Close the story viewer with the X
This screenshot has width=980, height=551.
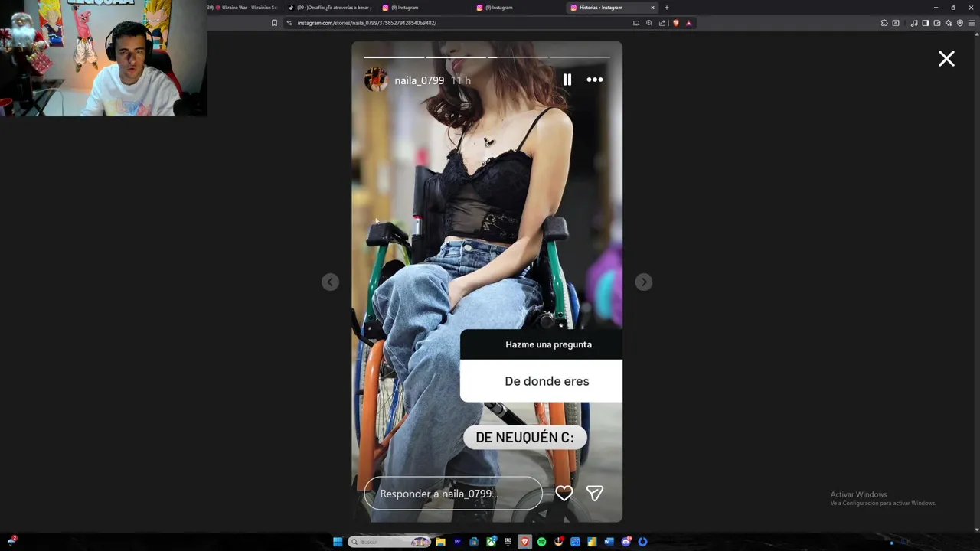click(x=946, y=59)
